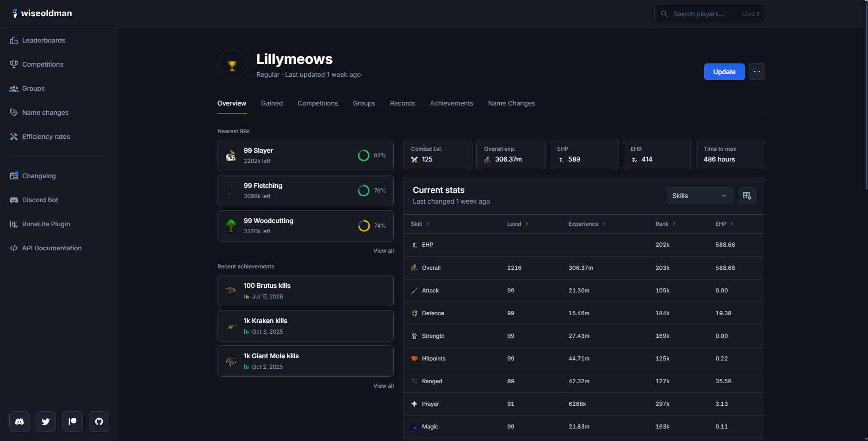
Task: Sort table by Rank column header
Action: pyautogui.click(x=665, y=224)
